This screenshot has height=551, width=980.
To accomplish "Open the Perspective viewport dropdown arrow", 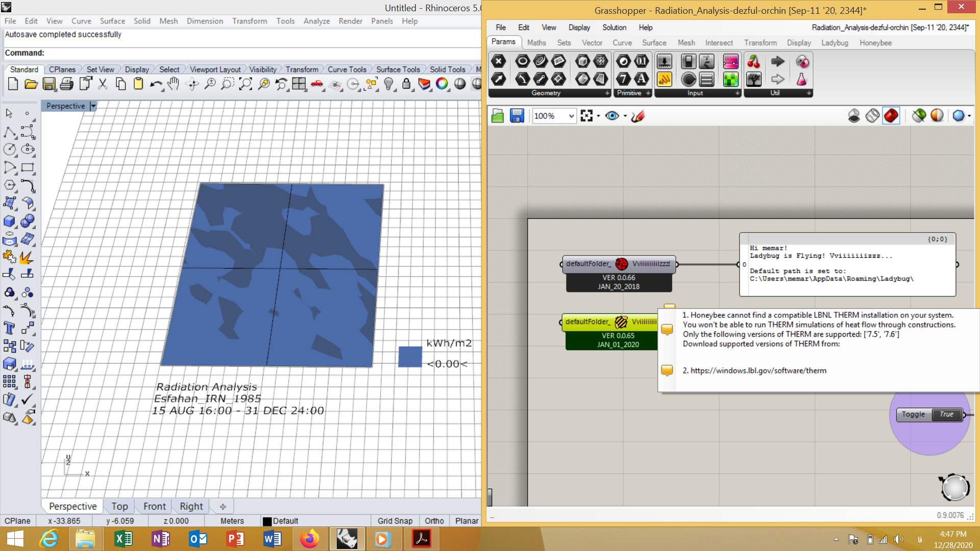I will click(x=93, y=106).
